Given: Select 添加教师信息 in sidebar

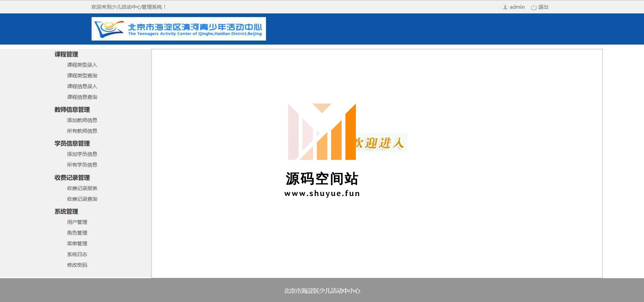Looking at the screenshot, I should click(82, 120).
